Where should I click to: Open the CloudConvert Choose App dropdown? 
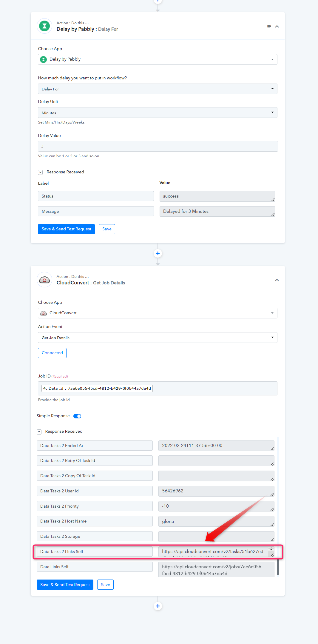158,313
